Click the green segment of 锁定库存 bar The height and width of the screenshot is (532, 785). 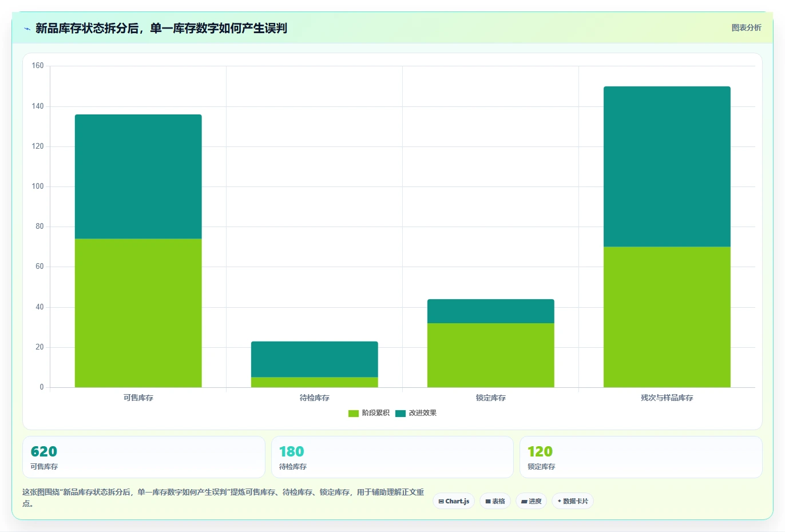click(x=491, y=355)
